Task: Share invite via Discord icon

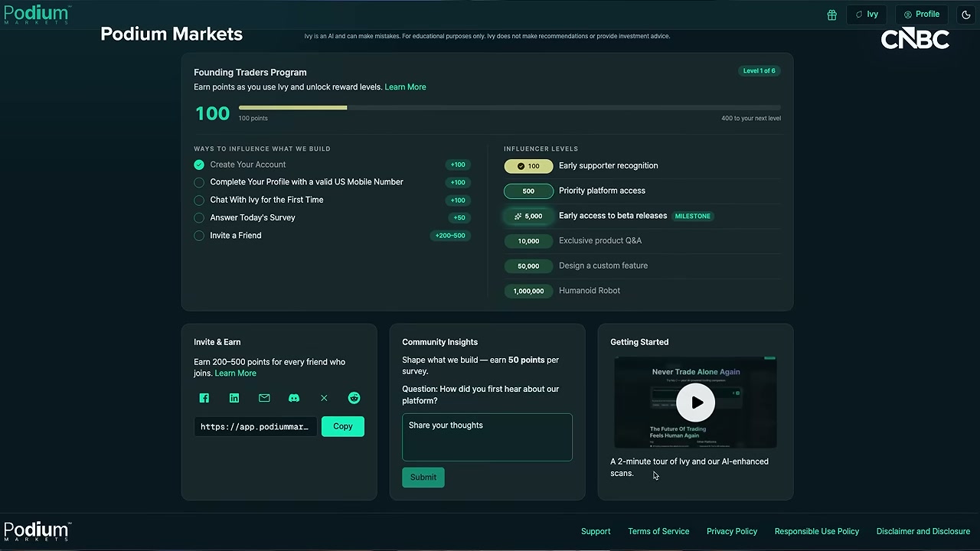Action: 294,398
